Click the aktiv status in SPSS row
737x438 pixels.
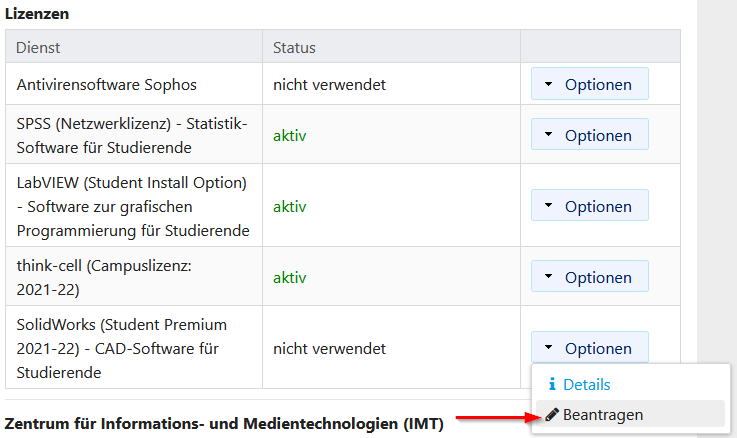[290, 135]
